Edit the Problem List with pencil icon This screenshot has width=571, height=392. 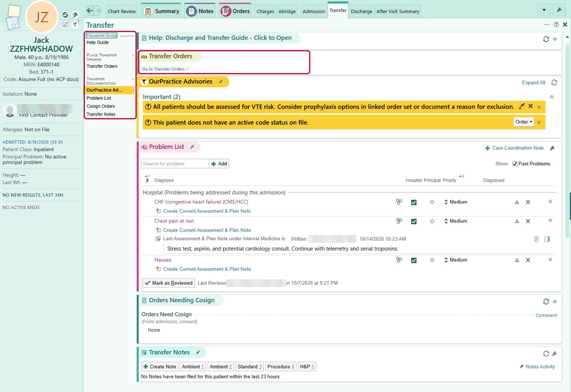192,147
